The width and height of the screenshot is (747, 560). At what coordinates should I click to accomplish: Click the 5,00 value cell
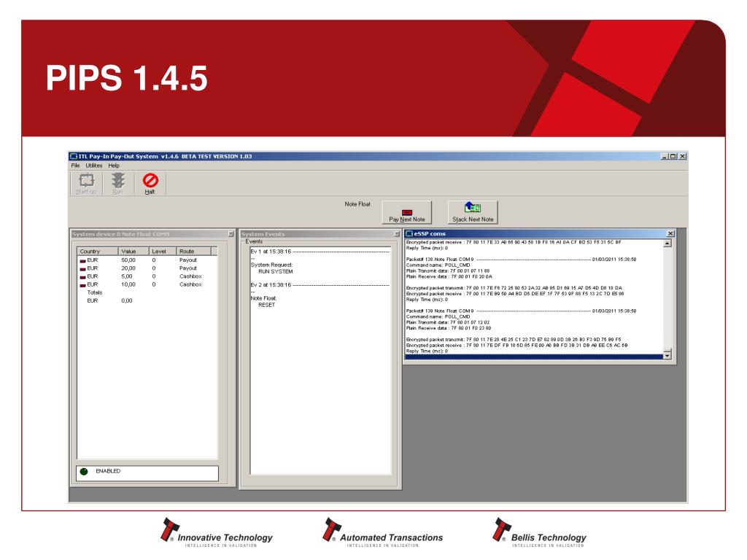pos(127,276)
